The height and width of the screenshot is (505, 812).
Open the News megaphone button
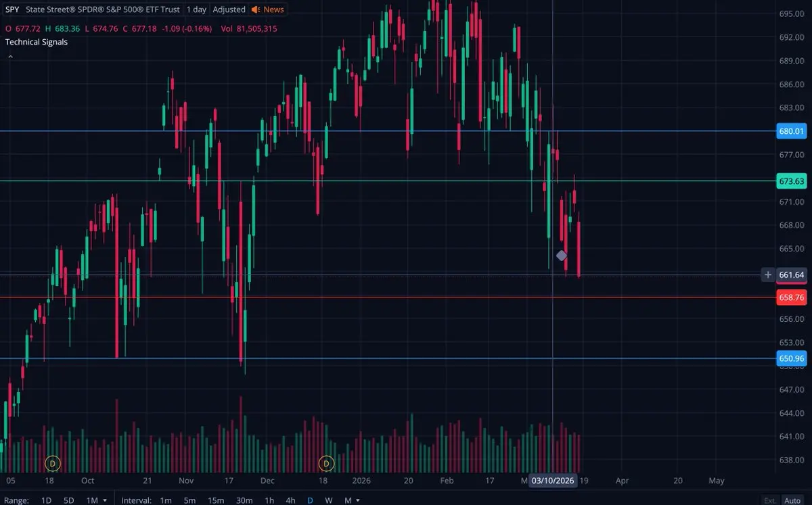tap(267, 9)
